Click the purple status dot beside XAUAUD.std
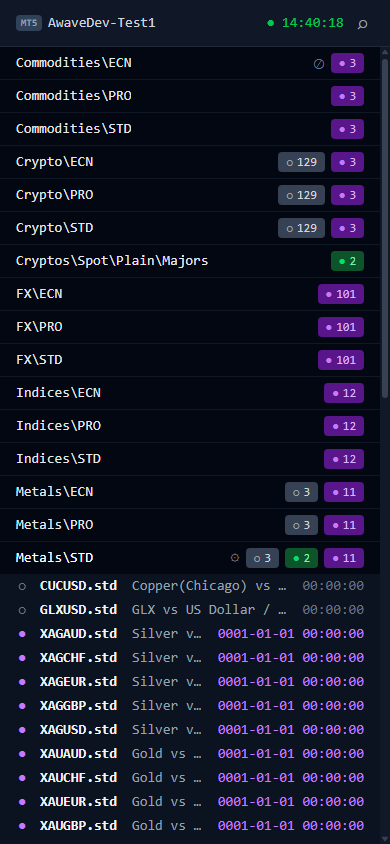This screenshot has height=844, width=390. [x=22, y=754]
